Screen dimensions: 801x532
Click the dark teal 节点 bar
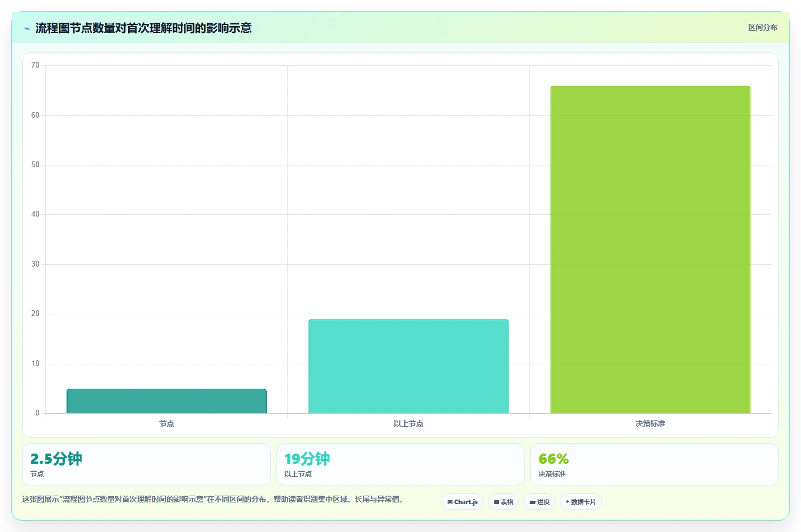[x=167, y=401]
